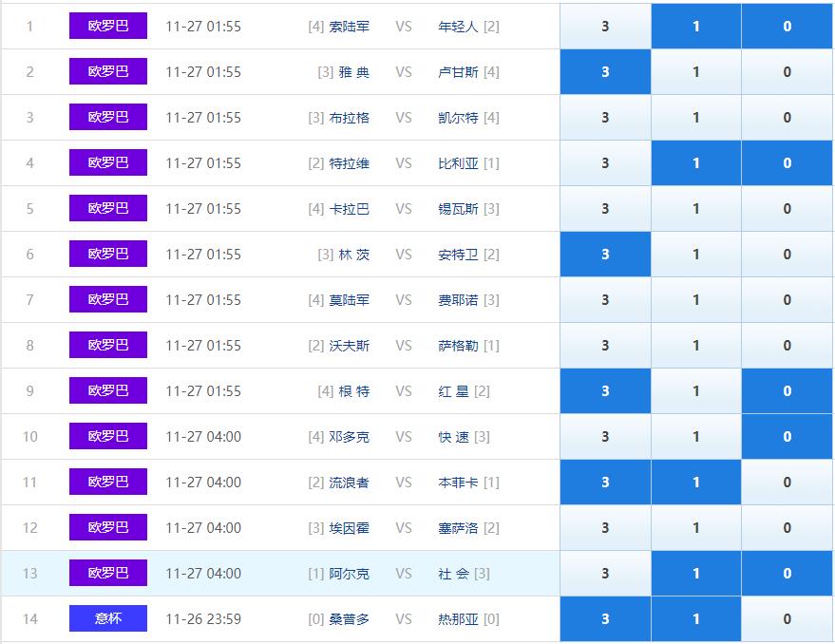Deselect option 1 for 索陆军 vs 年轻人
This screenshot has width=835, height=644.
(696, 26)
